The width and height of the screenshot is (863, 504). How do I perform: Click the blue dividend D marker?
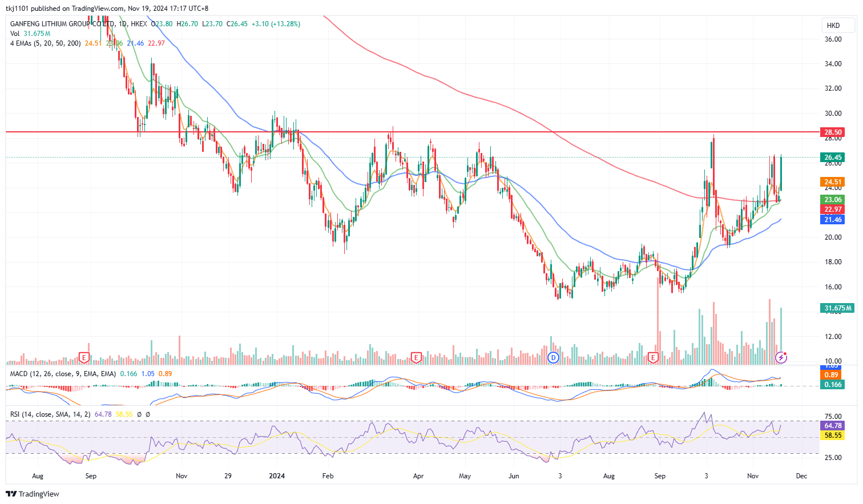click(x=553, y=358)
